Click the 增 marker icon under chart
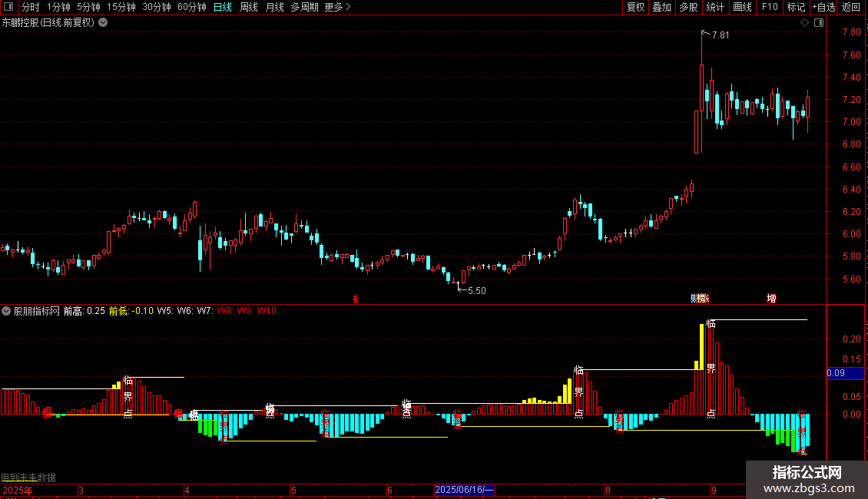 (x=772, y=298)
